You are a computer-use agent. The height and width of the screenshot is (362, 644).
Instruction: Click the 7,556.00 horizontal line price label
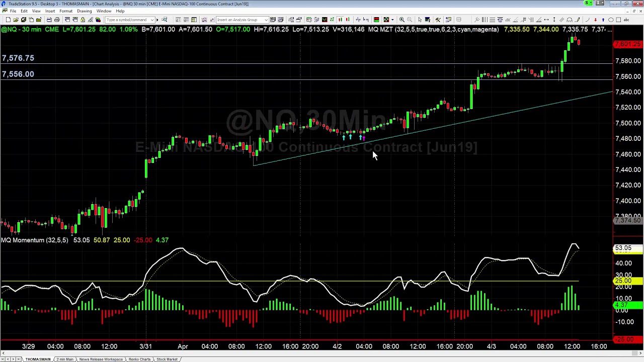pos(18,74)
